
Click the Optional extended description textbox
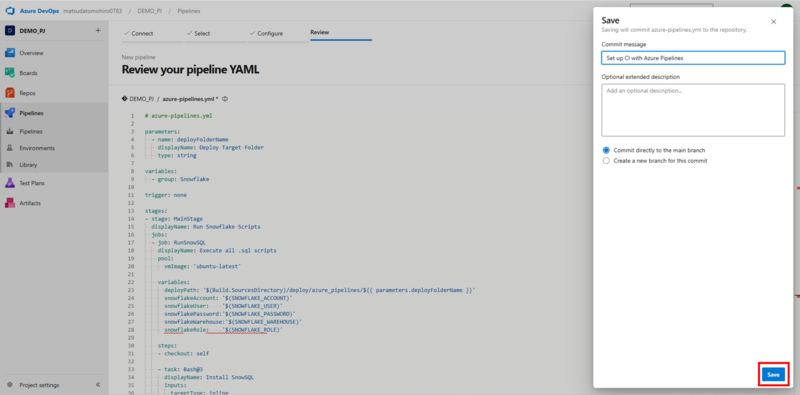coord(693,110)
